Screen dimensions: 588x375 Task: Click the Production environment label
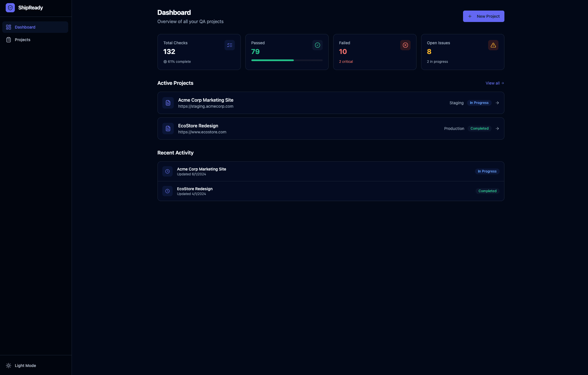[454, 129]
